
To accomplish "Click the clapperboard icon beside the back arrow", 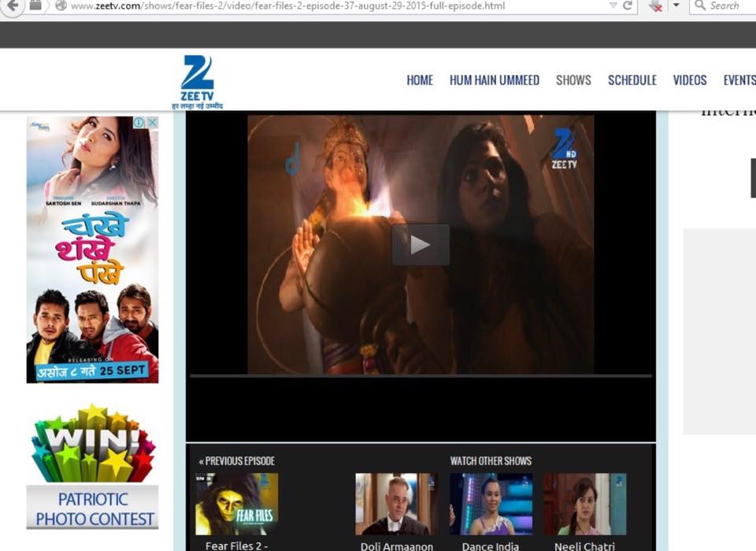I will (x=36, y=6).
